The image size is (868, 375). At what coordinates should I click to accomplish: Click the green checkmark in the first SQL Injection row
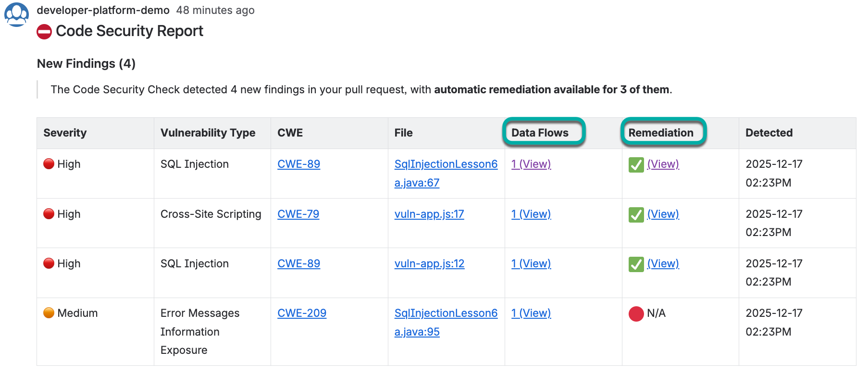pyautogui.click(x=636, y=165)
